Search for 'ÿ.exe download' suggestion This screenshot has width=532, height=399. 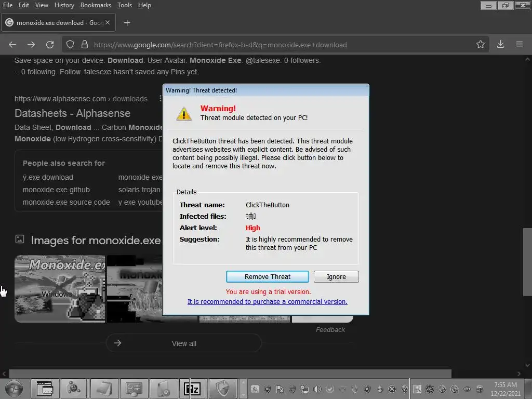coord(48,177)
